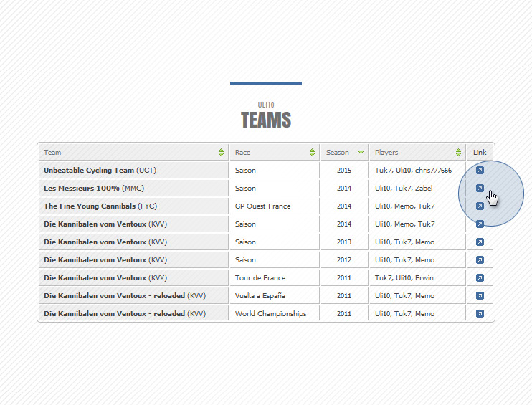The width and height of the screenshot is (532, 405).
Task: Toggle Season column descending sort arrow
Action: [361, 153]
